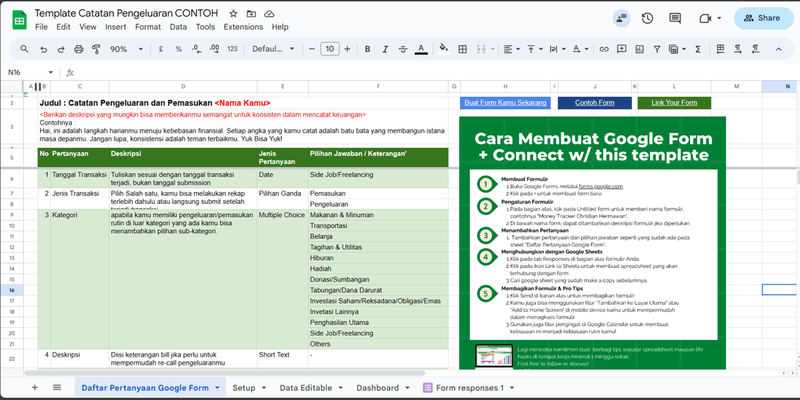Viewport: 800px width, 400px height.
Task: Select column header N
Action: click(781, 87)
